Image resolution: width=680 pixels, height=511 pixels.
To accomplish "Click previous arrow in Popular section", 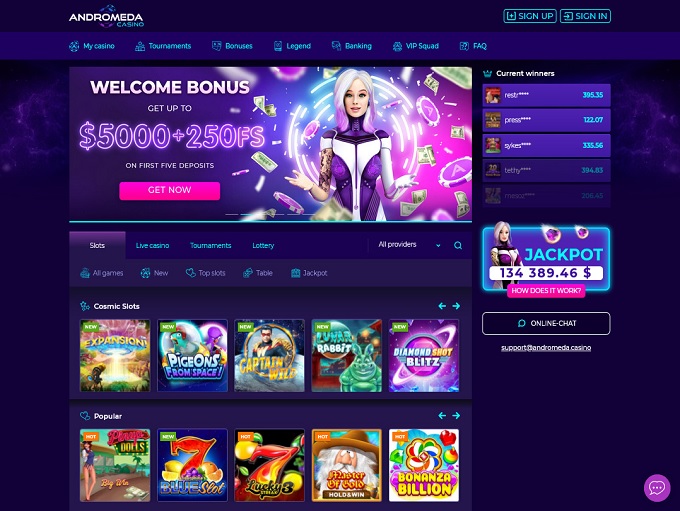I will point(442,416).
